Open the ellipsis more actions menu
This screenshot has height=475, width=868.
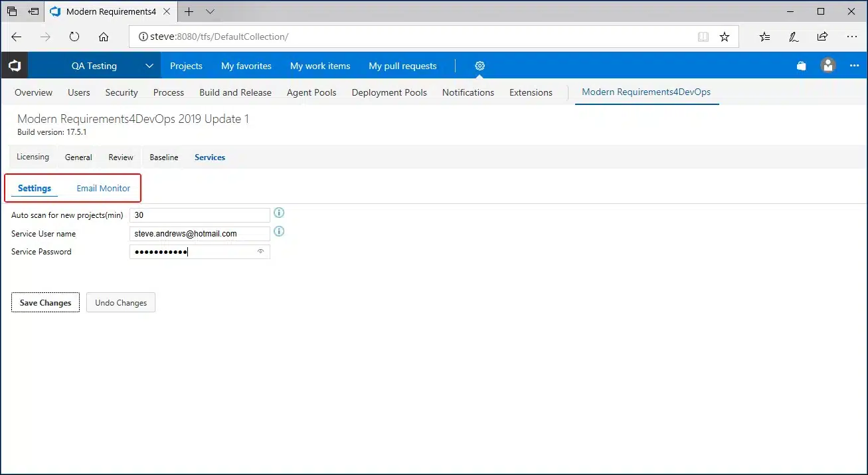854,66
